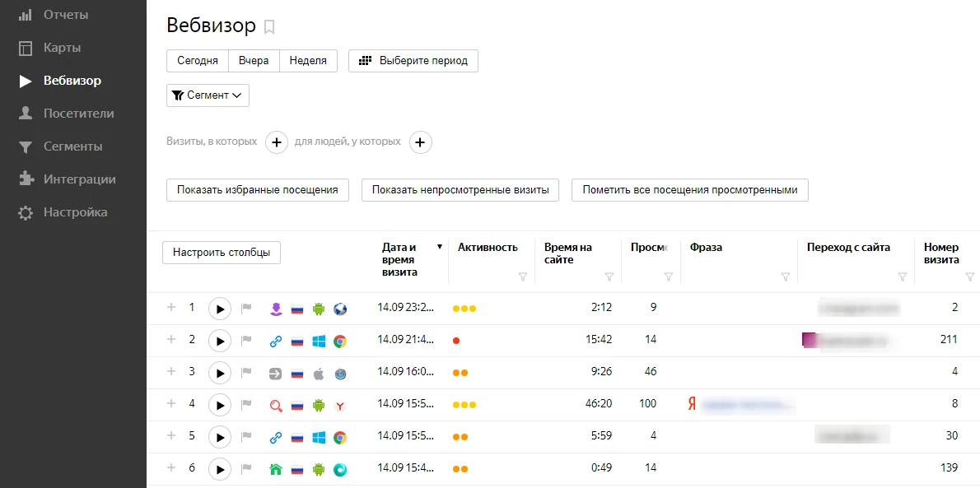
Task: Open the Настроить столбцы settings
Action: click(x=222, y=253)
